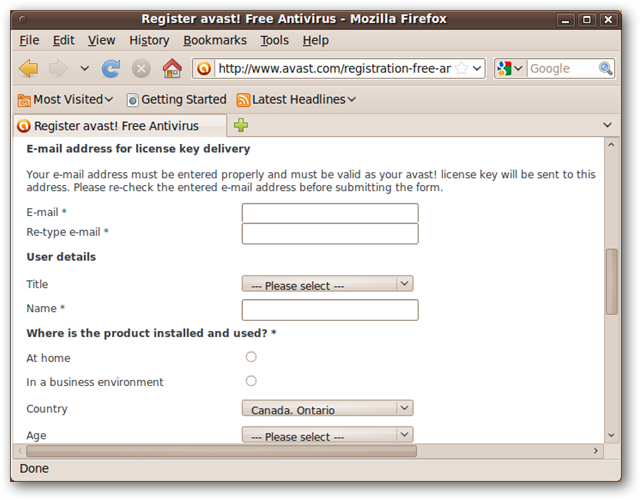Open the Latest Headlines feed
640x500 pixels.
pos(296,100)
